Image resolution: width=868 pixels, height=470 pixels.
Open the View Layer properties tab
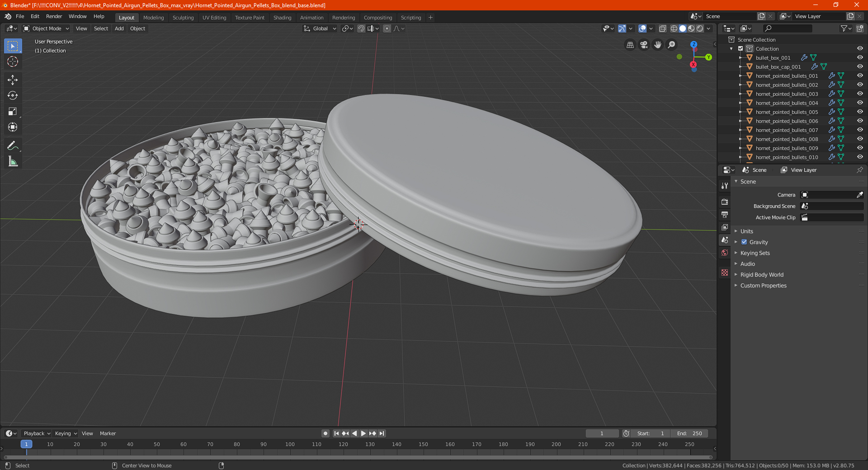pos(725,227)
